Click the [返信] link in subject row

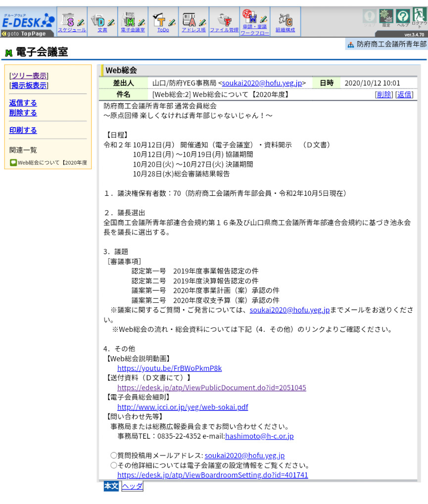(x=404, y=94)
